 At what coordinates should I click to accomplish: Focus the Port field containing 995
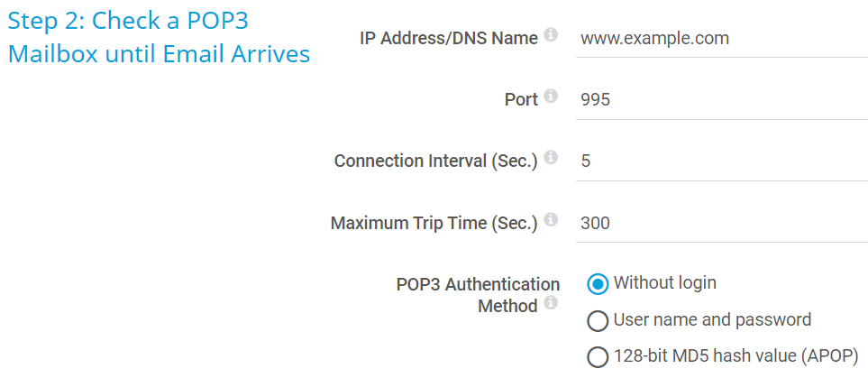pyautogui.click(x=721, y=100)
